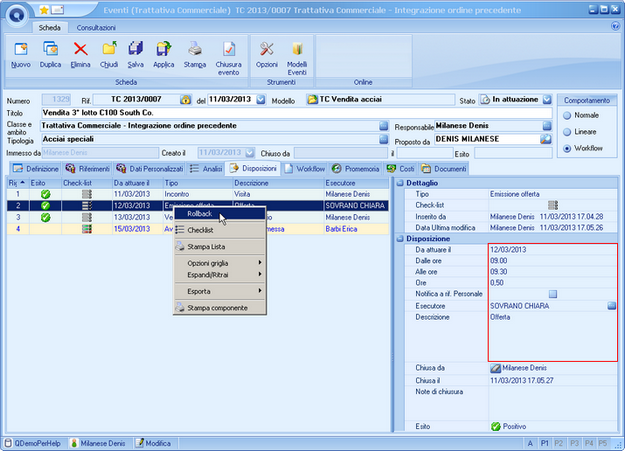Open the Workflow tab
625x451 pixels.
(305, 169)
